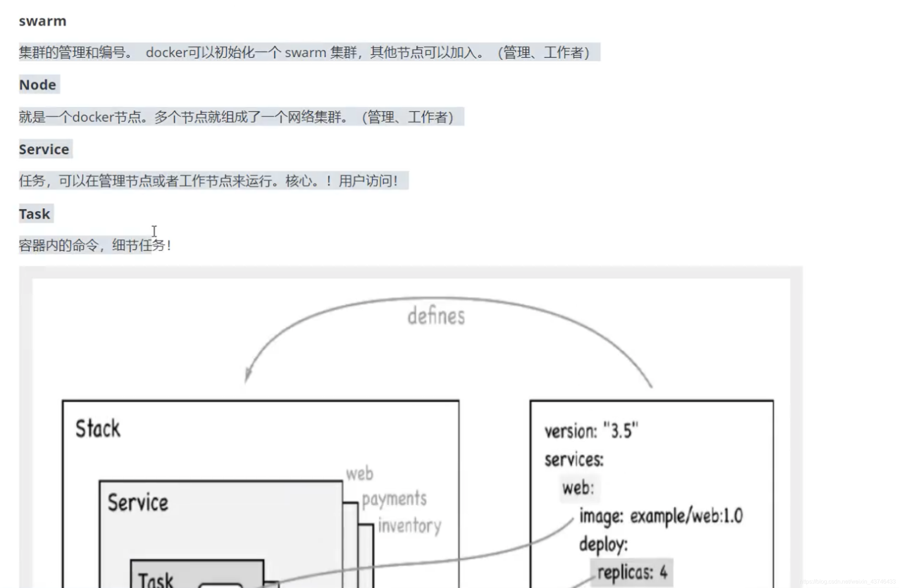This screenshot has height=588, width=899.
Task: Click the "payments" label in the diagram
Action: click(394, 499)
